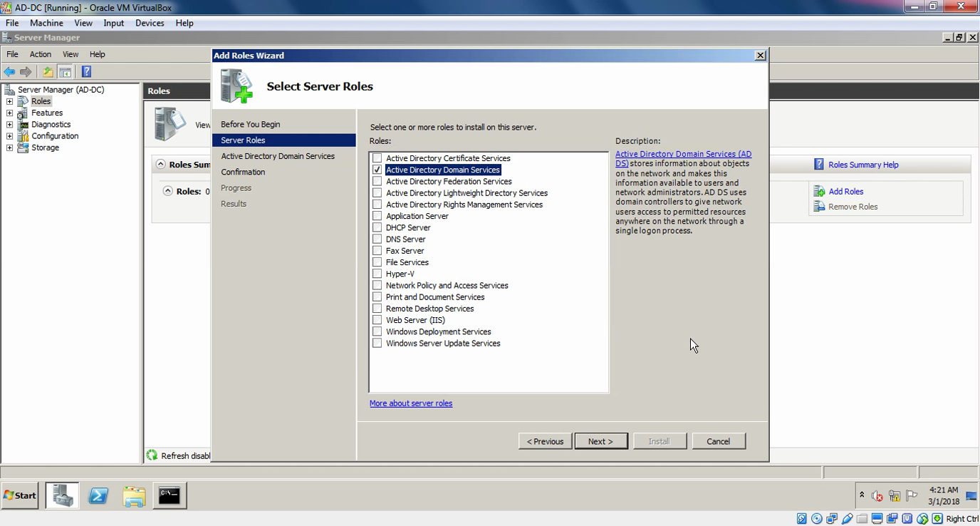This screenshot has width=980, height=526.
Task: Collapse the 'Roles: 0' subsection chevron
Action: (x=168, y=191)
